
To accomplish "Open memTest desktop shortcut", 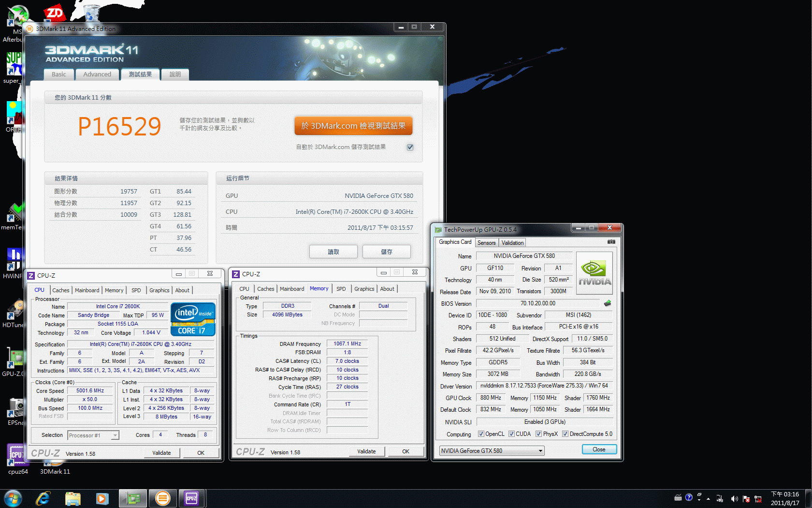I will point(13,216).
